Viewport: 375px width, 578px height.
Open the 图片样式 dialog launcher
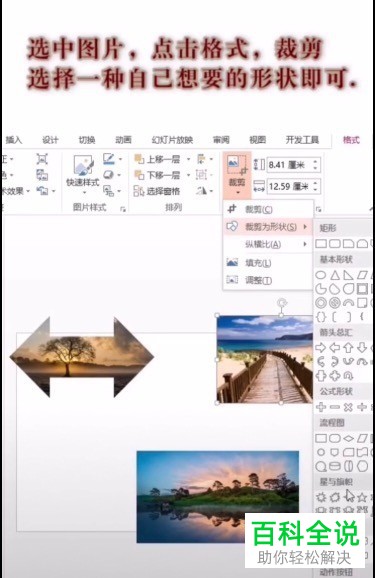pyautogui.click(x=123, y=209)
